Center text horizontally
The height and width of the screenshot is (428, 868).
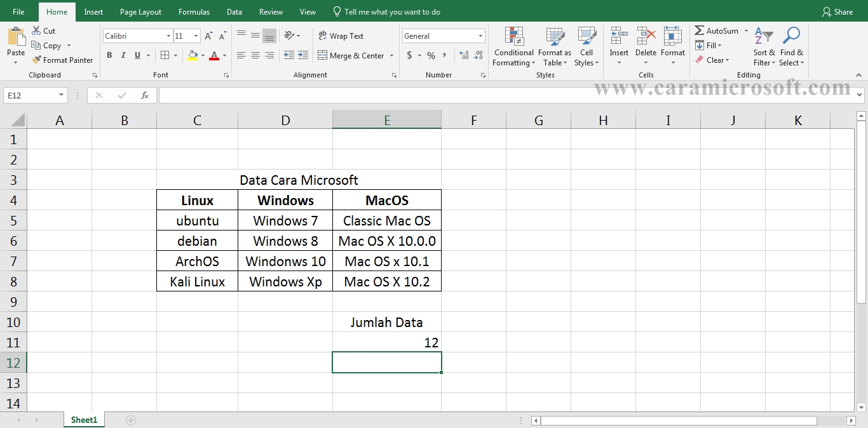[255, 55]
